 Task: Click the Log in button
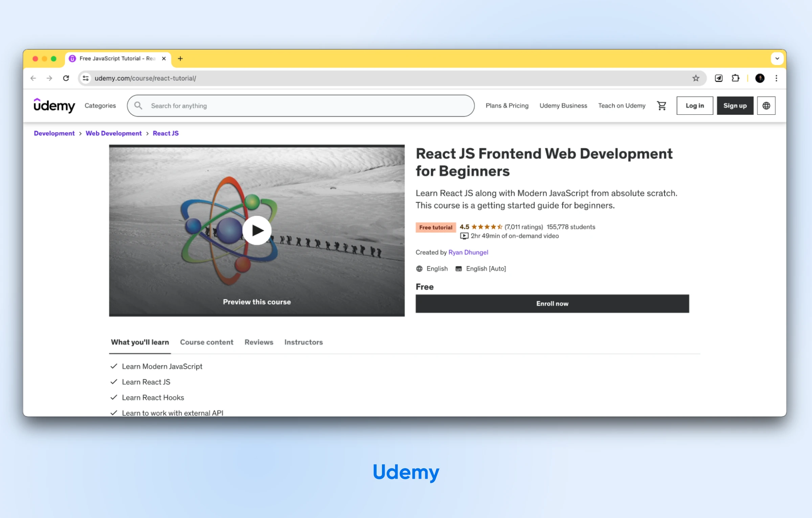695,106
